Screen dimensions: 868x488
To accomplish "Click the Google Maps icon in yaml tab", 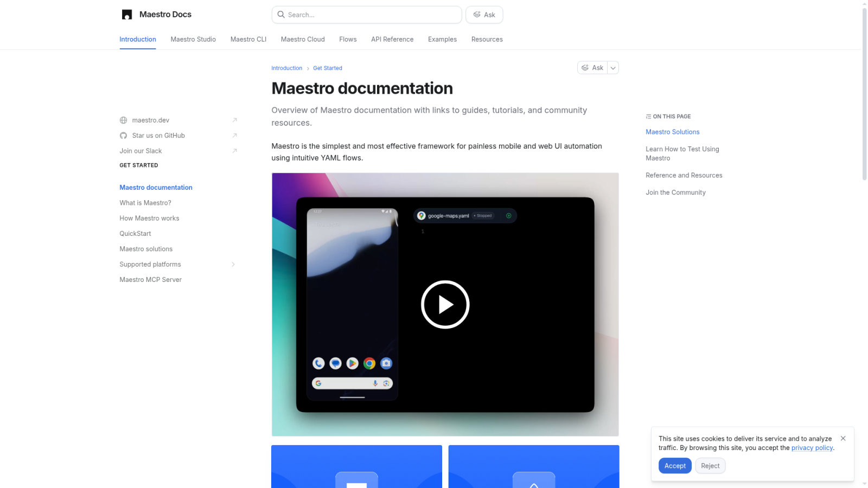I will pos(421,216).
